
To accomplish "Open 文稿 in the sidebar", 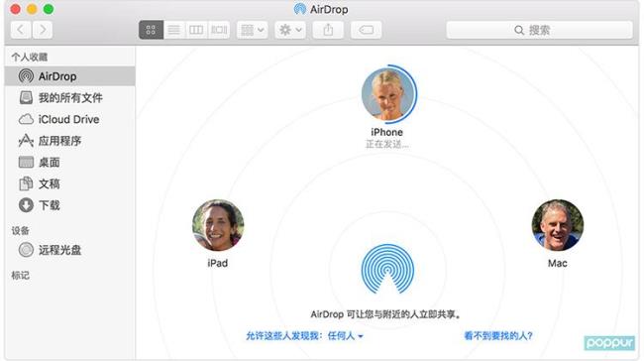I will tap(69, 183).
